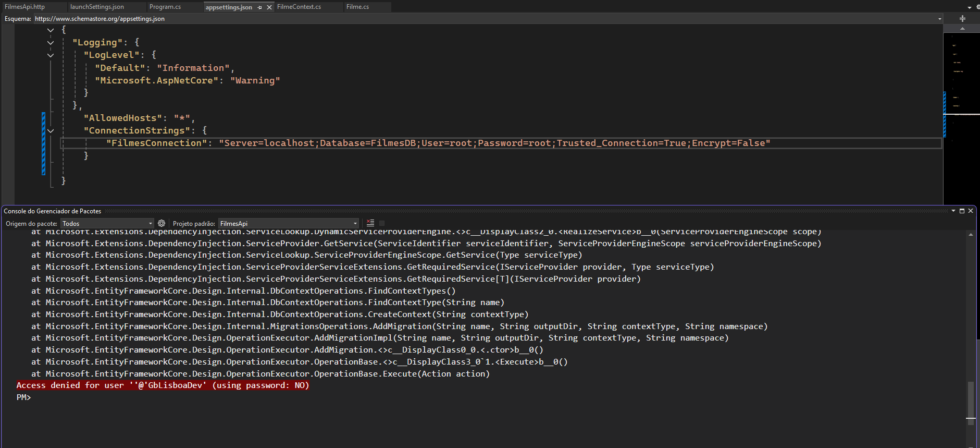Collapse the root JSON object

51,30
